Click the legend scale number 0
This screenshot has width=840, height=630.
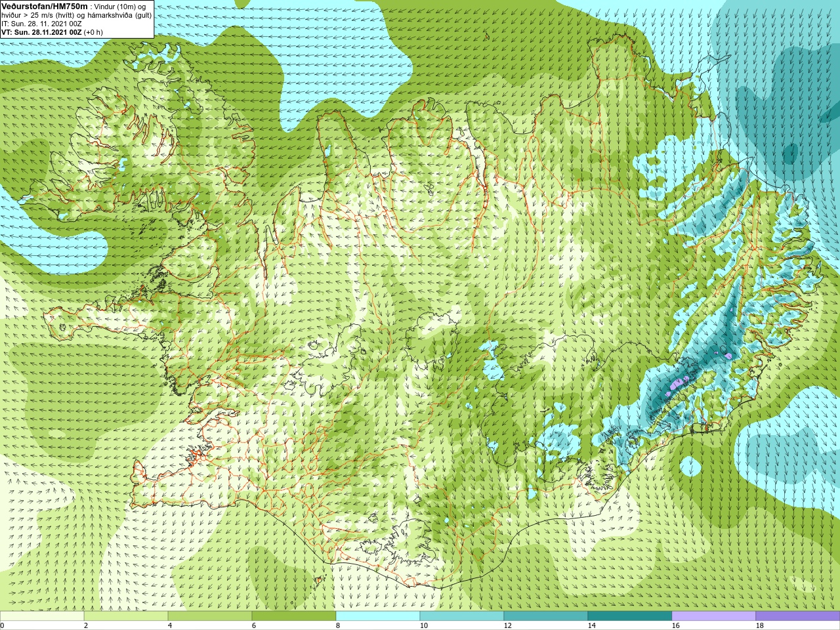(2, 625)
